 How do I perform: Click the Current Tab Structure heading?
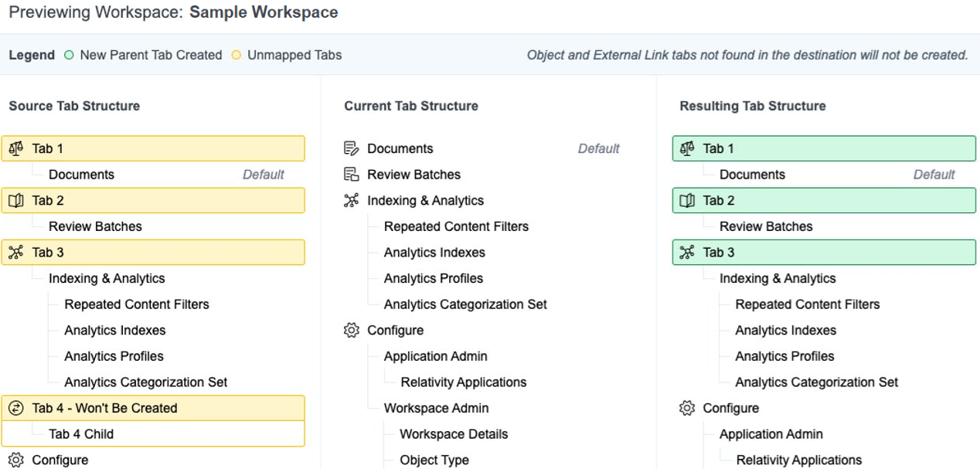tap(411, 106)
